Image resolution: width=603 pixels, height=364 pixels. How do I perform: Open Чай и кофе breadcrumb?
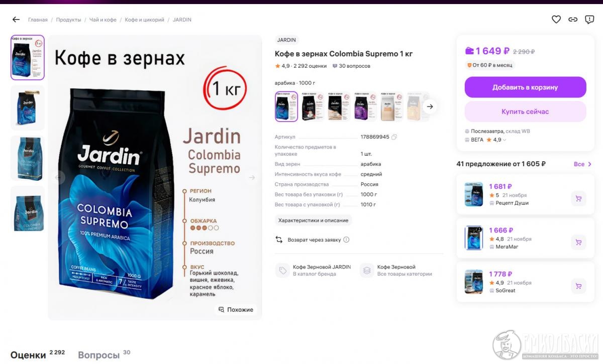[x=103, y=20]
